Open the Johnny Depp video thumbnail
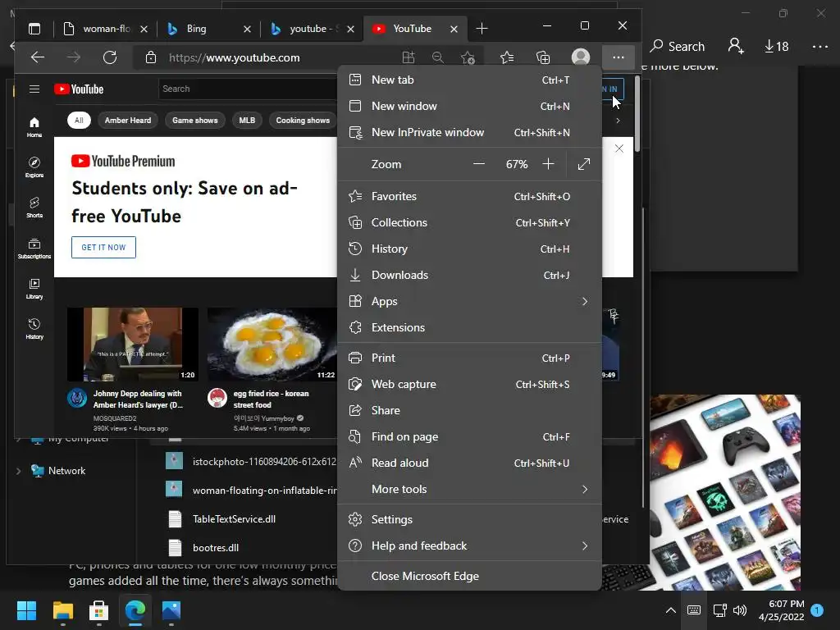The height and width of the screenshot is (630, 840). pyautogui.click(x=132, y=344)
